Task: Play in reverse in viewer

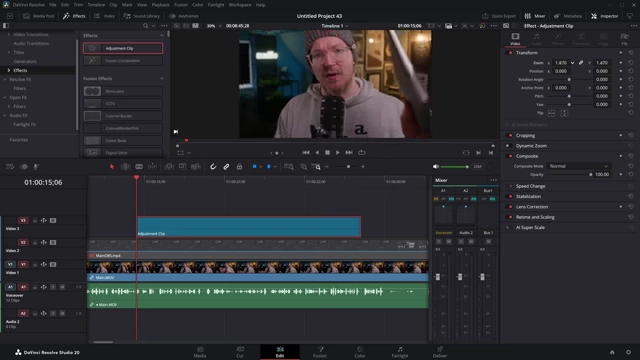Action: [317, 152]
